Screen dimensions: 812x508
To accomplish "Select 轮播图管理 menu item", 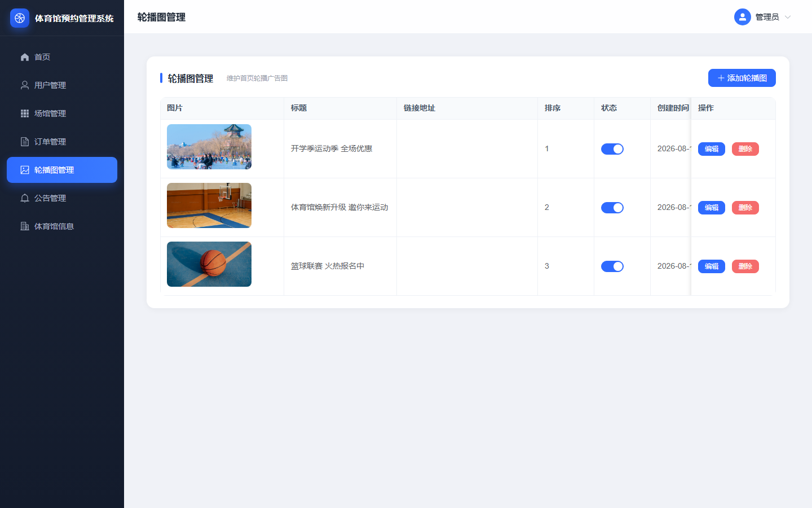I will click(62, 170).
